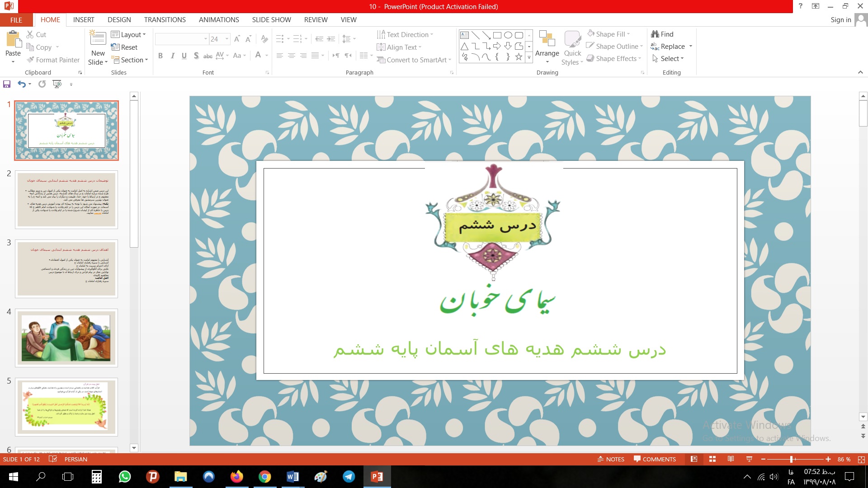Open the font size combo box
868x488 pixels.
219,39
